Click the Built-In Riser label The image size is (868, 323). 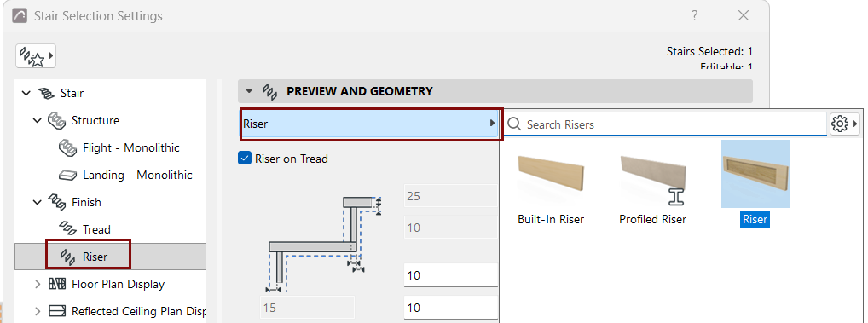pyautogui.click(x=551, y=220)
